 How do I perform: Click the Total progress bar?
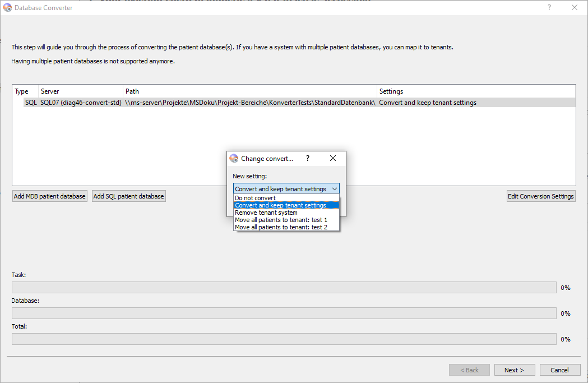click(284, 339)
